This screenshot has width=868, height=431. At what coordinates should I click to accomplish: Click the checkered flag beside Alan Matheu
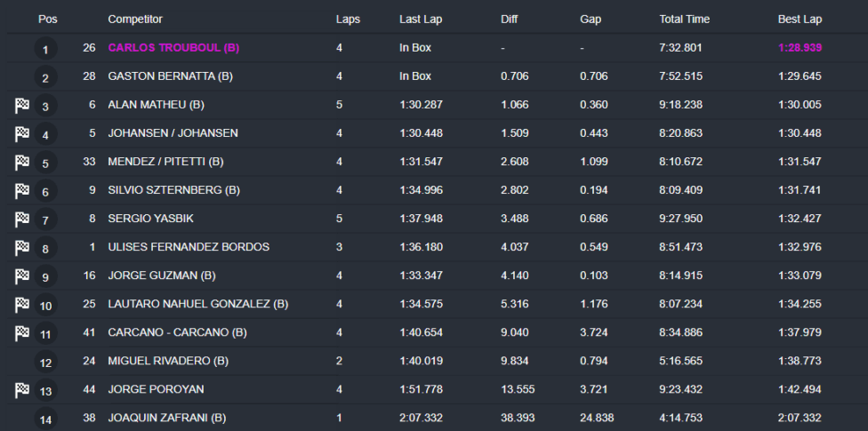[x=22, y=106]
